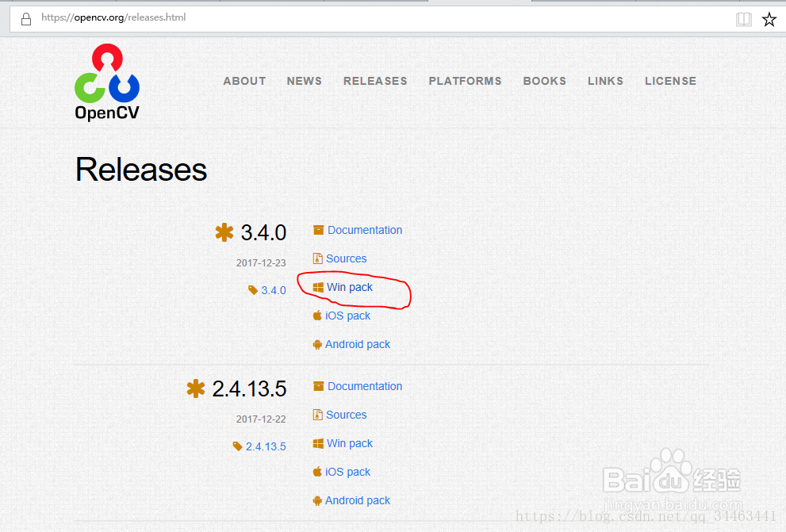Click Android robot icon for 2.4.13.5 pack
The height and width of the screenshot is (532, 786).
[x=317, y=500]
